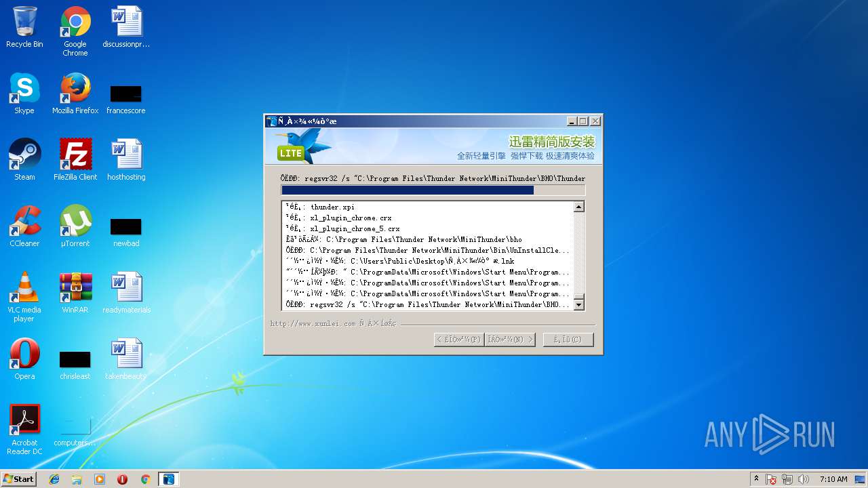The height and width of the screenshot is (488, 868).
Task: Open Action Center flag in tray
Action: point(771,479)
